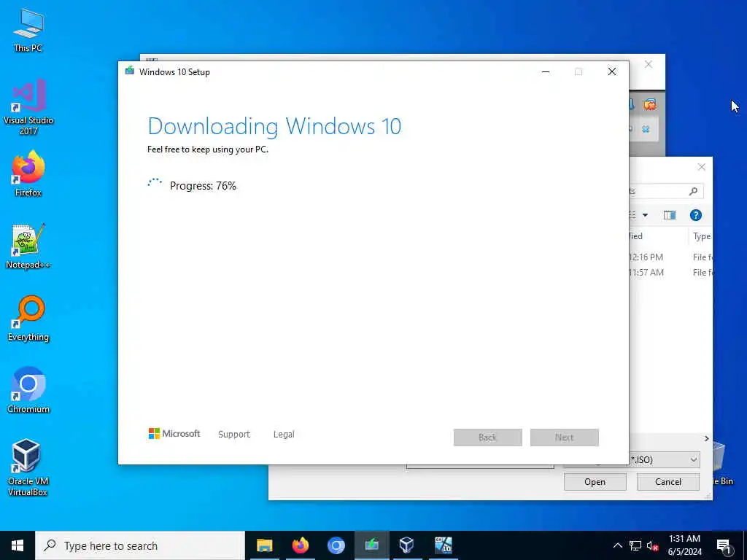The image size is (747, 560).
Task: Select Windows 10 Setup taskbar icon
Action: [x=371, y=545]
